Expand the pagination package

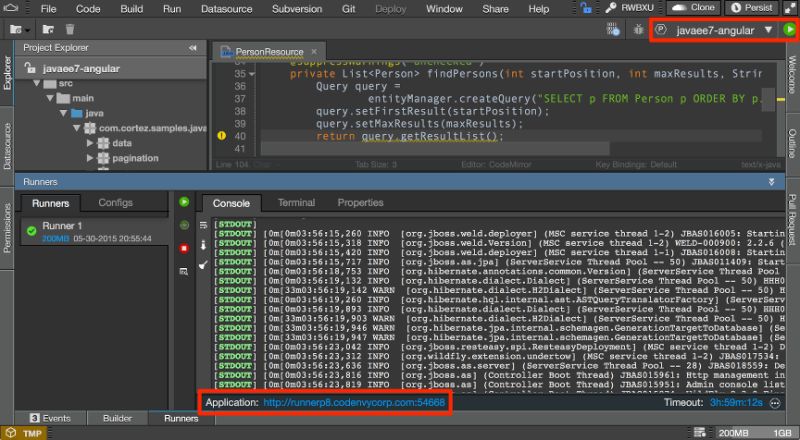(x=90, y=158)
